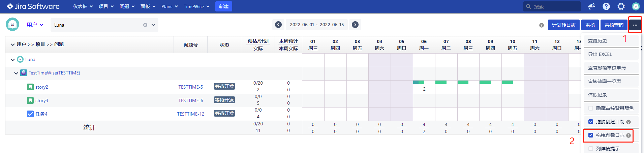This screenshot has width=644, height=153.
Task: Open the TESTTIME-5 issue link
Action: pyautogui.click(x=191, y=87)
